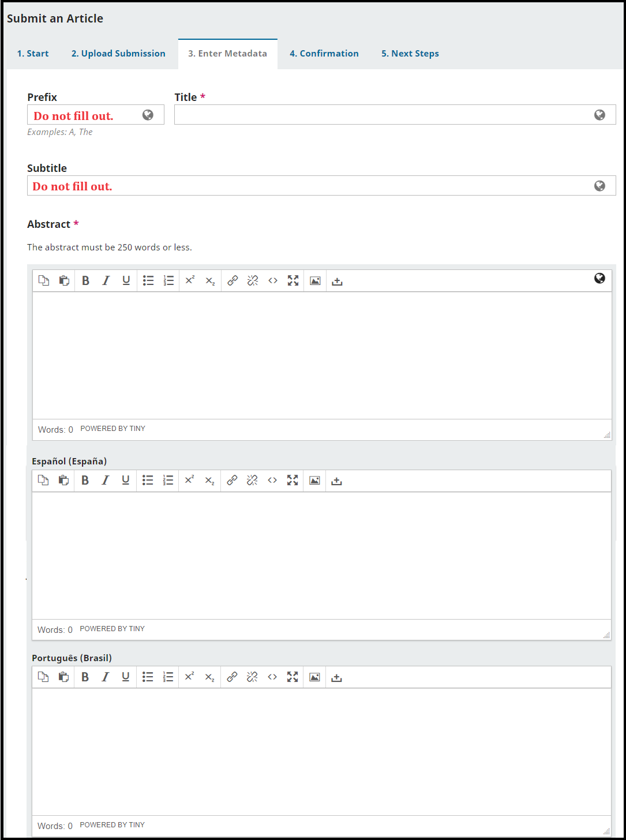The height and width of the screenshot is (840, 626).
Task: Click Italic in the Español abstract editor
Action: click(x=105, y=480)
